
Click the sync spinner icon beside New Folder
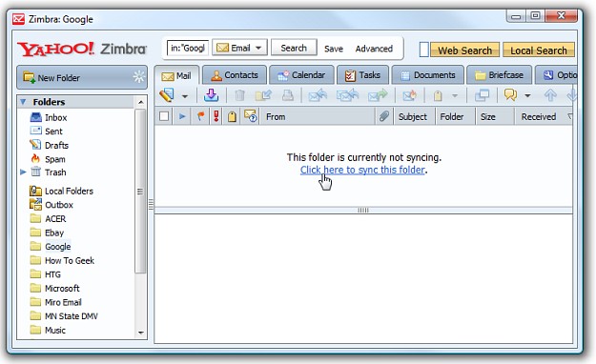(139, 77)
